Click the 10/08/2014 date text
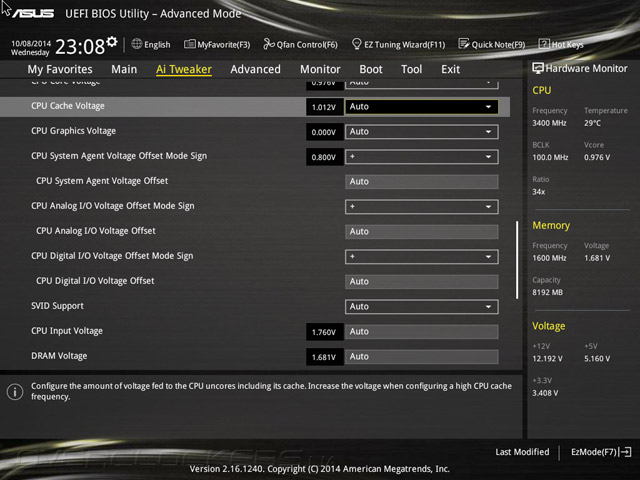Image resolution: width=640 pixels, height=480 pixels. 31,43
